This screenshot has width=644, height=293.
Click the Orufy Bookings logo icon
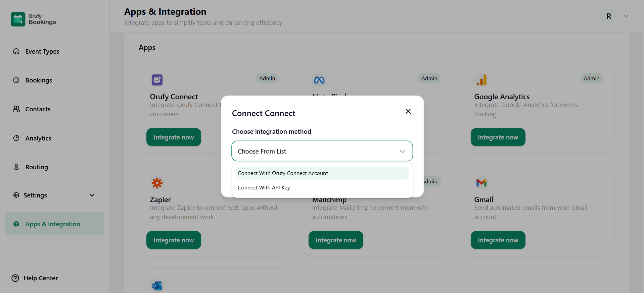click(x=18, y=19)
